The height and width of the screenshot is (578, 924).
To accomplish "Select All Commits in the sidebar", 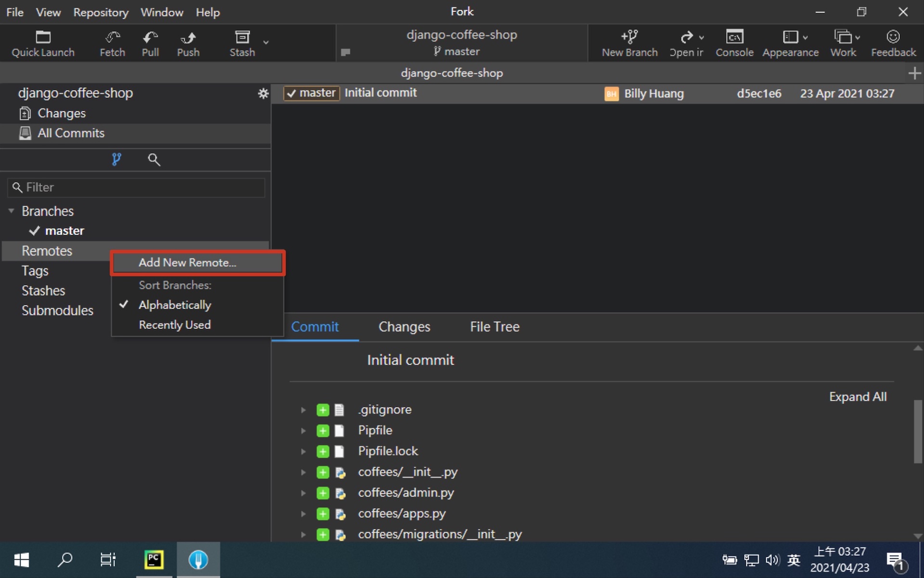I will tap(135, 133).
